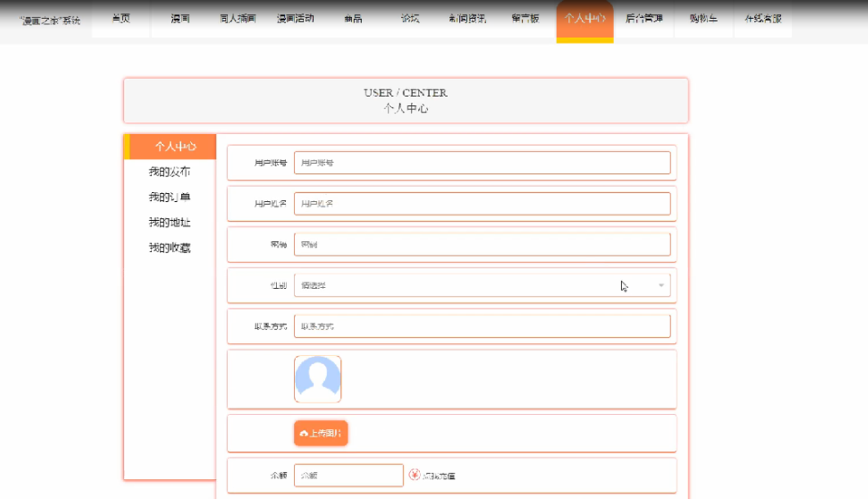Open the 论坛 forum tab

pos(410,18)
